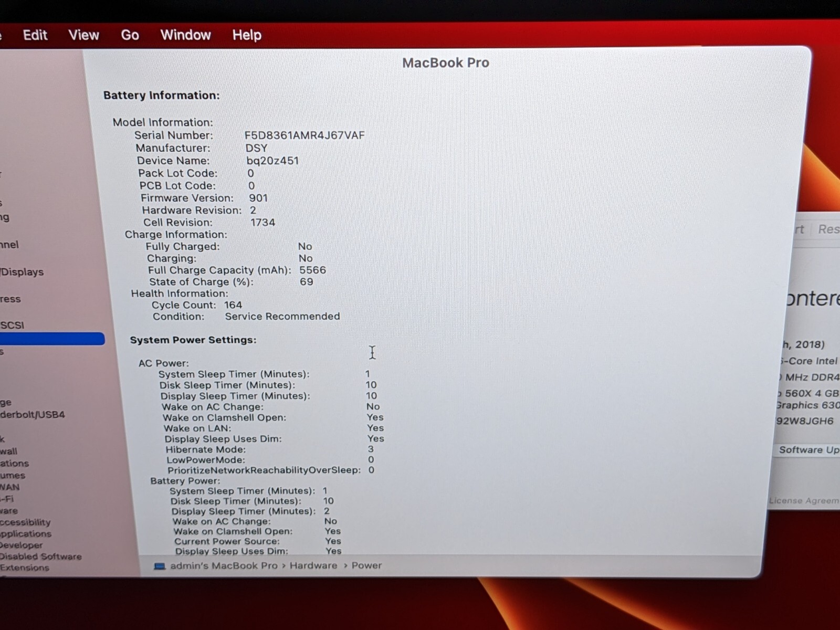840x630 pixels.
Task: Select Hardware in the path bar
Action: pos(313,565)
